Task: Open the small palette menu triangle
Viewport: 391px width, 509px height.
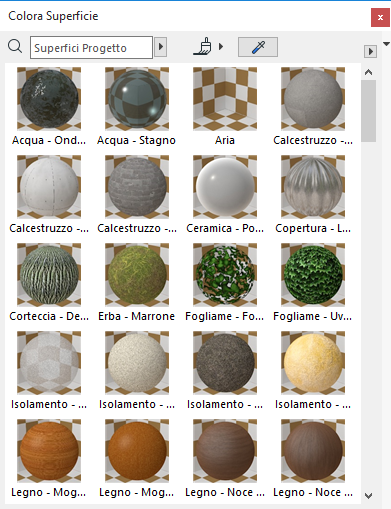Action: click(x=386, y=44)
